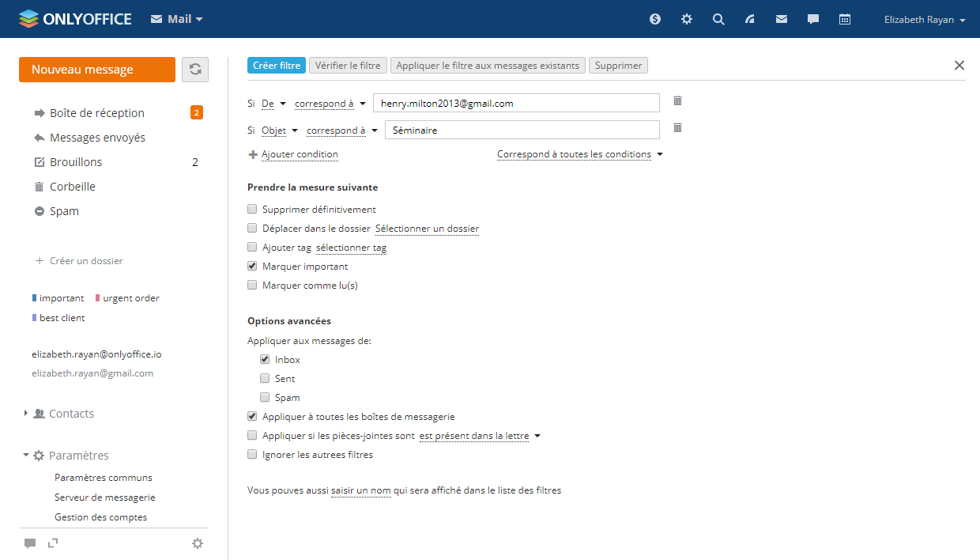Open the talk chat bubble in header
Viewport: 980px width, 560px height.
(813, 20)
